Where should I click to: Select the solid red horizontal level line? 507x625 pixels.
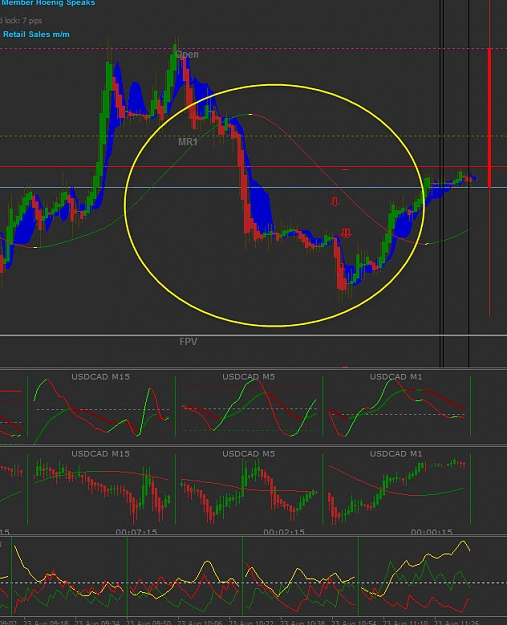pos(254,167)
